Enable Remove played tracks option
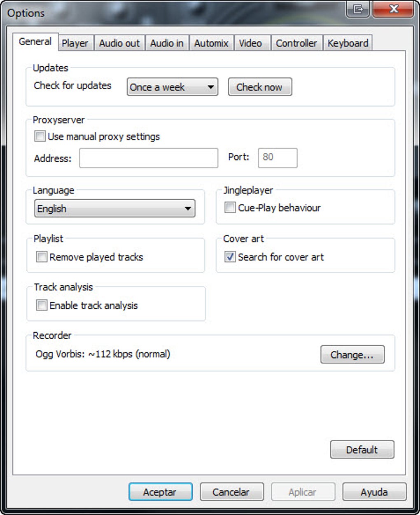The image size is (420, 515). [x=42, y=257]
